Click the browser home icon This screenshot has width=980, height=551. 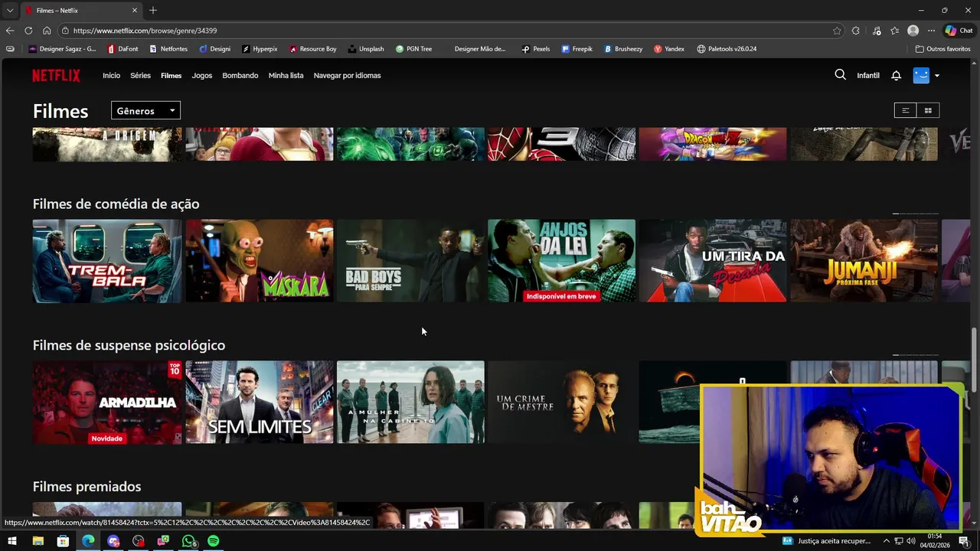pos(47,31)
